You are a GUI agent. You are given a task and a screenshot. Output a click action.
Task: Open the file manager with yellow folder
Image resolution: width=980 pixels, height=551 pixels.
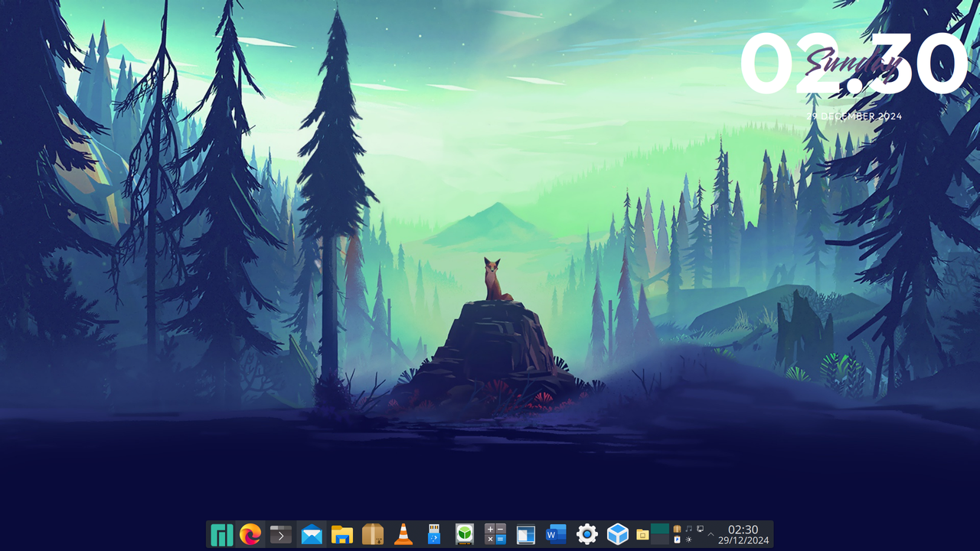tap(342, 534)
